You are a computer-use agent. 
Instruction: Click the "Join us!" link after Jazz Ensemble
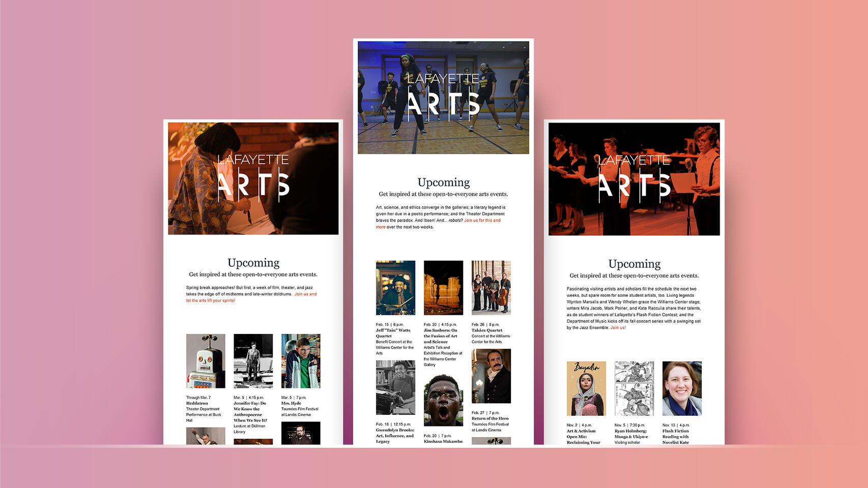618,328
